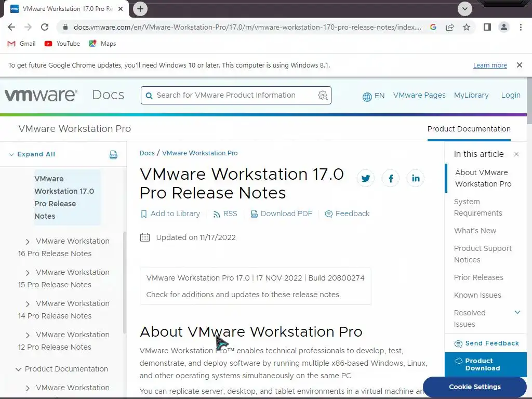Focus the VMware product search field
Viewport: 532px width, 399px height.
[236, 96]
